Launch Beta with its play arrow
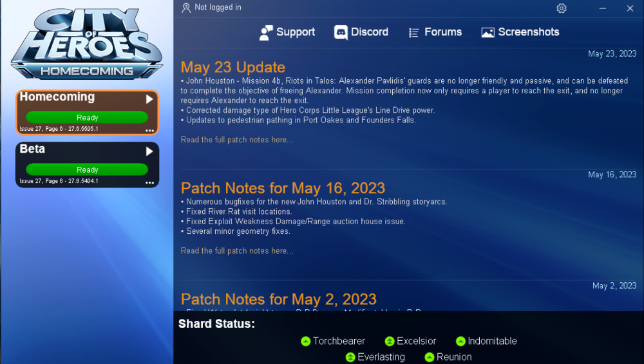This screenshot has width=644, height=364. tap(149, 151)
